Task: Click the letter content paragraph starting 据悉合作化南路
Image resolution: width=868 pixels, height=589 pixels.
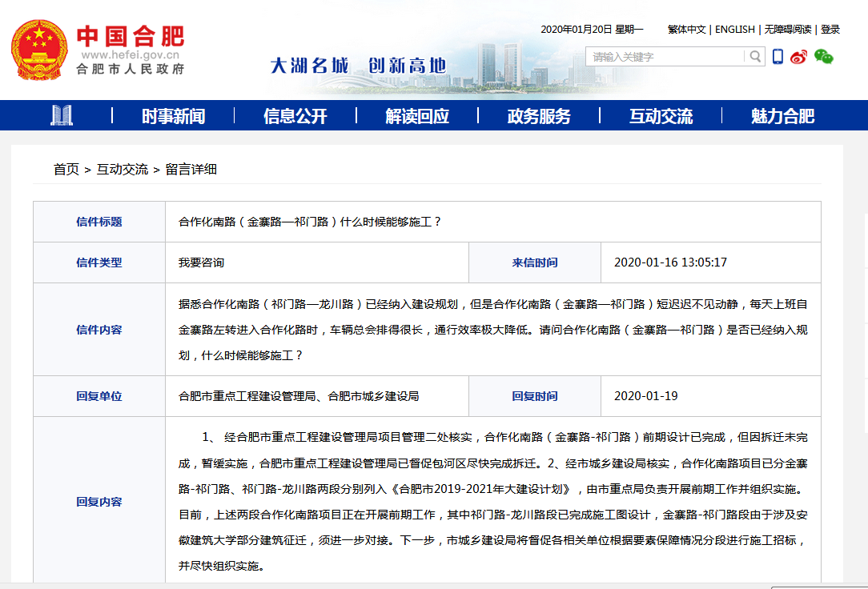Action: click(x=492, y=330)
